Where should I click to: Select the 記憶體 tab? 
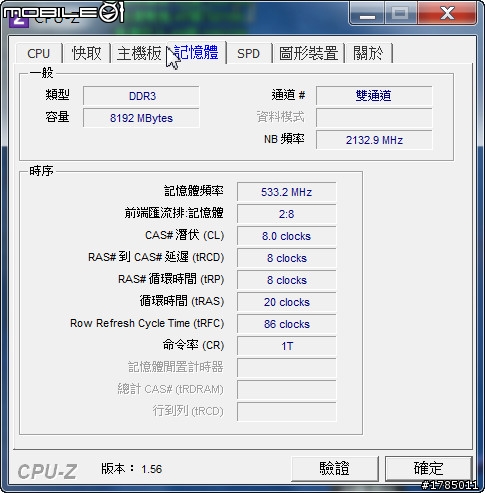(197, 52)
